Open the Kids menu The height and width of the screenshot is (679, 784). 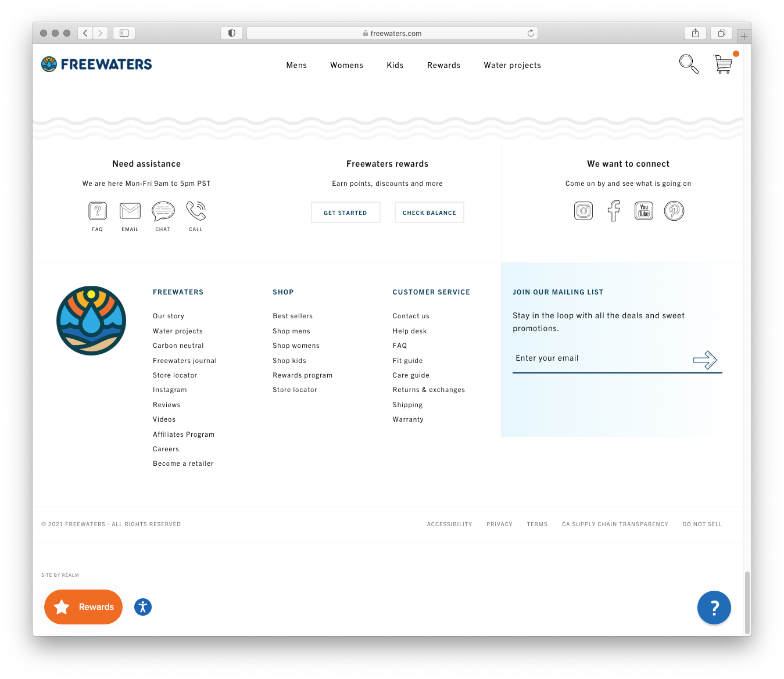pos(395,65)
